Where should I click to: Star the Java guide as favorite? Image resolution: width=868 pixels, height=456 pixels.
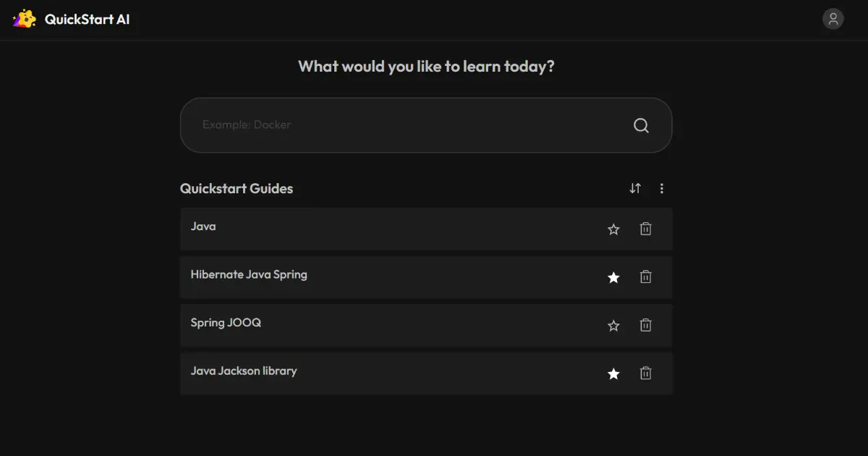(x=613, y=229)
